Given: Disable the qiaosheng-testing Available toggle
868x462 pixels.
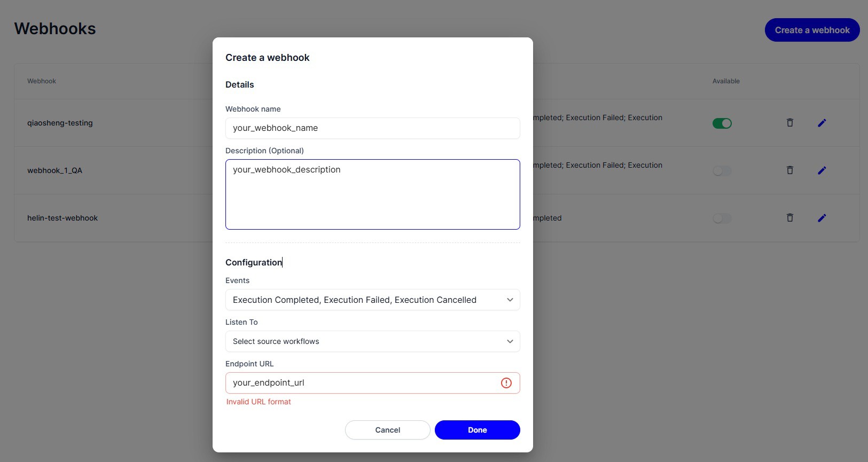Looking at the screenshot, I should (722, 123).
